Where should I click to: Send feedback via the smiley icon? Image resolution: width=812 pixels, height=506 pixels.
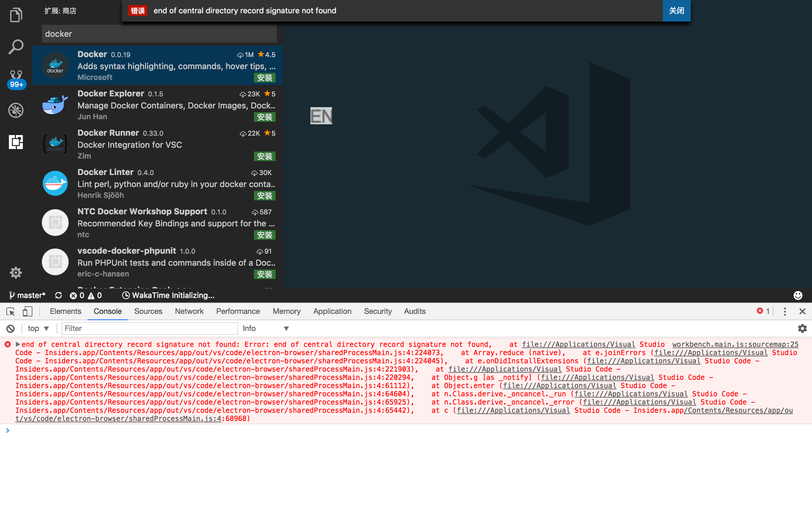tap(797, 295)
